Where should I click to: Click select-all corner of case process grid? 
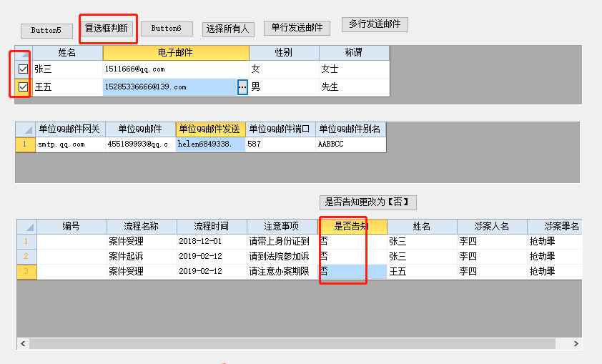(27, 227)
